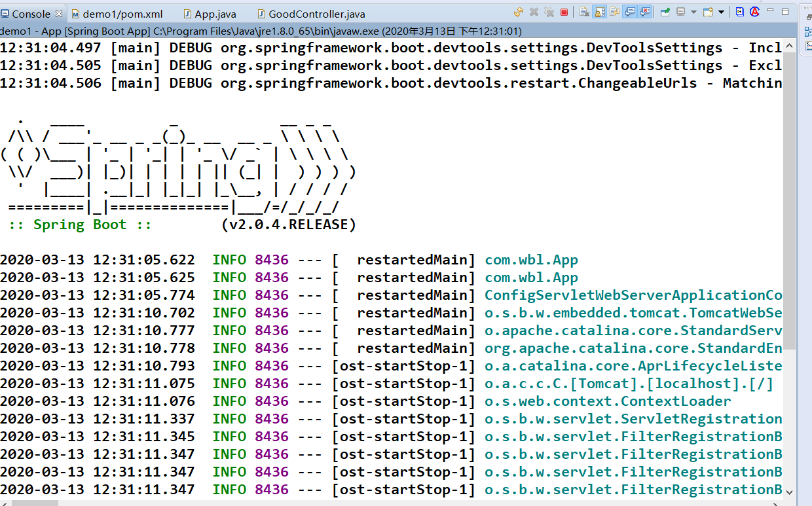
Task: Click the launch description line with javaw.exe
Action: click(261, 31)
